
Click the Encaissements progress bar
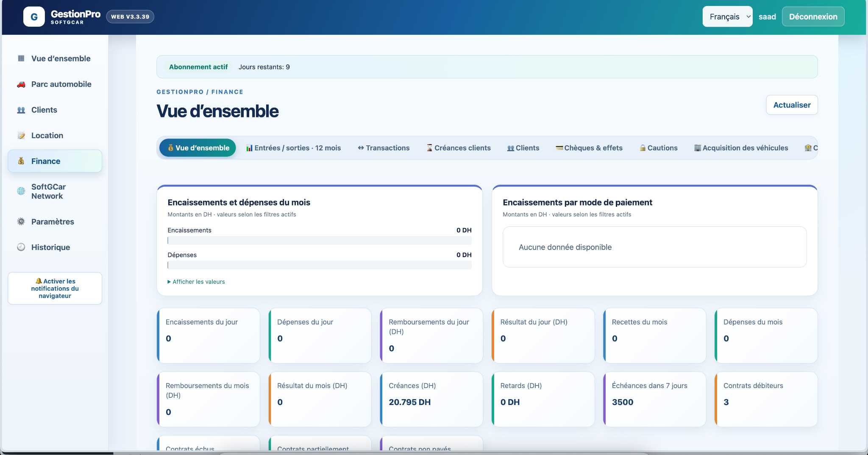pos(320,240)
